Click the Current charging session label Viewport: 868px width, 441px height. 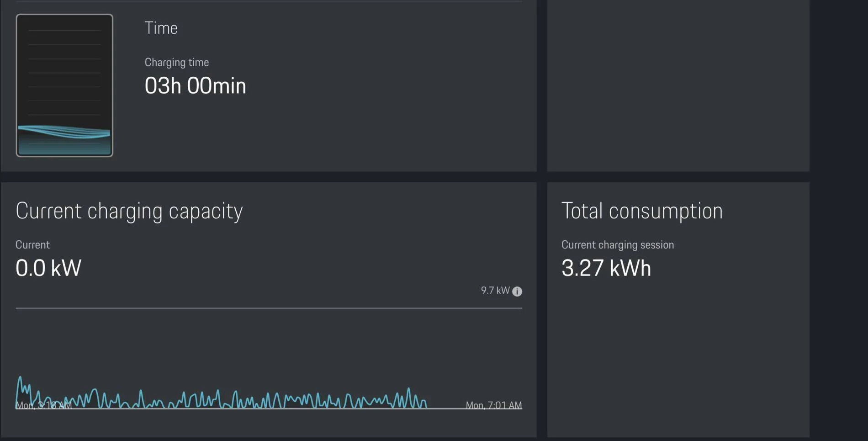(618, 245)
